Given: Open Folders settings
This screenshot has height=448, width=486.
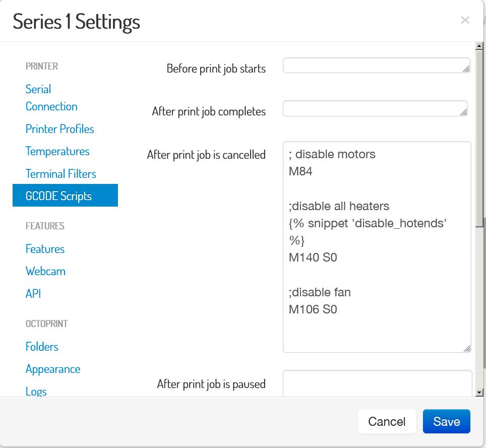Looking at the screenshot, I should click(42, 347).
